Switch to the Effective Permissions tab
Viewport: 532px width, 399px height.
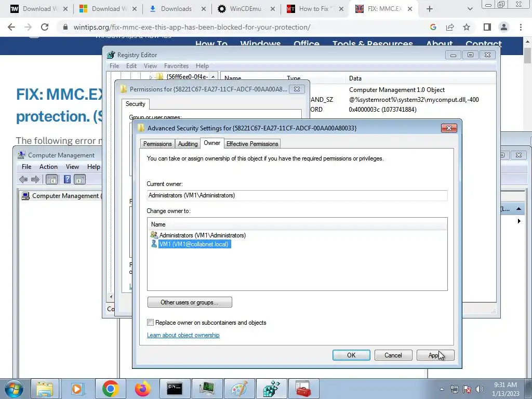[x=252, y=143]
